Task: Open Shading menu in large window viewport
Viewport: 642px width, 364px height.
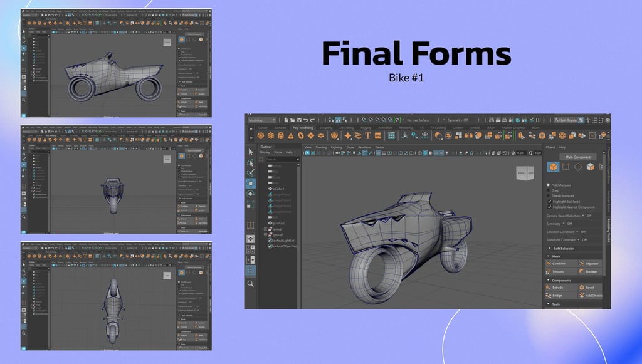Action: pos(321,147)
